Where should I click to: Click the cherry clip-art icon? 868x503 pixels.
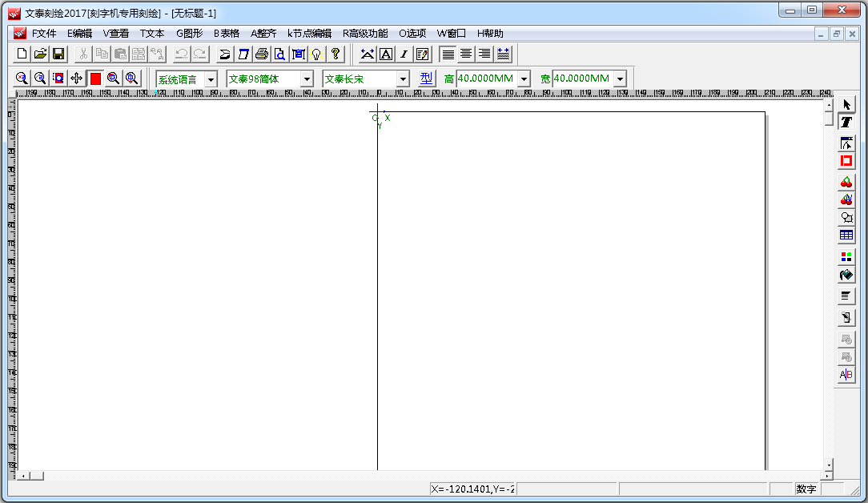[846, 183]
